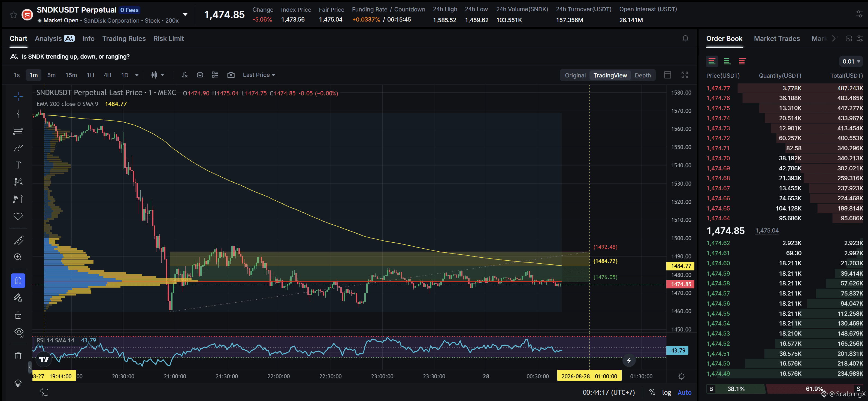Toggle the magnet mode tool
868x401 pixels.
point(18,281)
